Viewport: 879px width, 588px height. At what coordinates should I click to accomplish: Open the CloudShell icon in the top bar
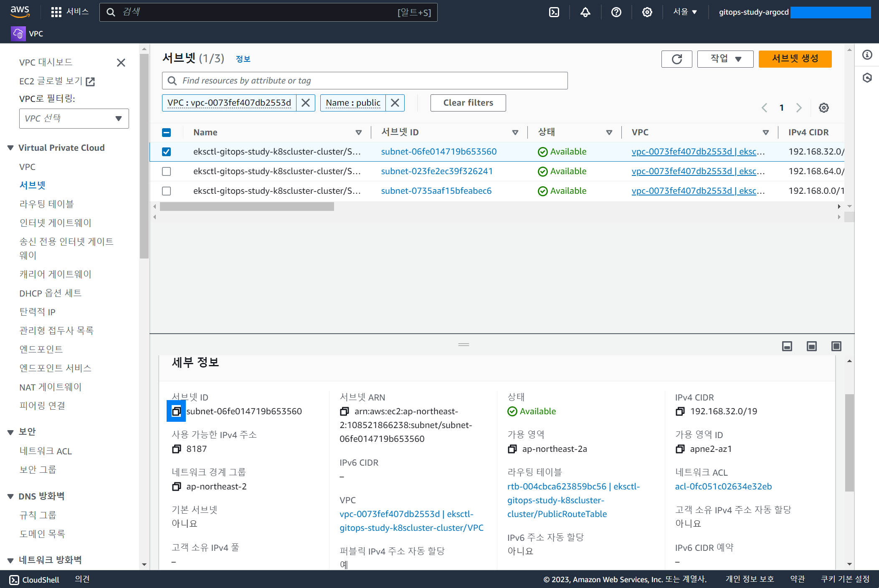554,12
